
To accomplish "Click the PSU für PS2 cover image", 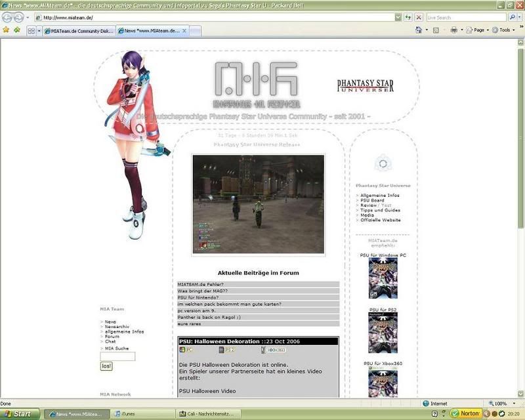I will coord(383,333).
